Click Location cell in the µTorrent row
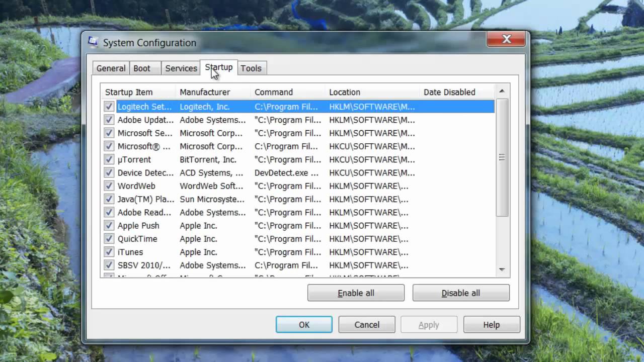 tap(372, 159)
